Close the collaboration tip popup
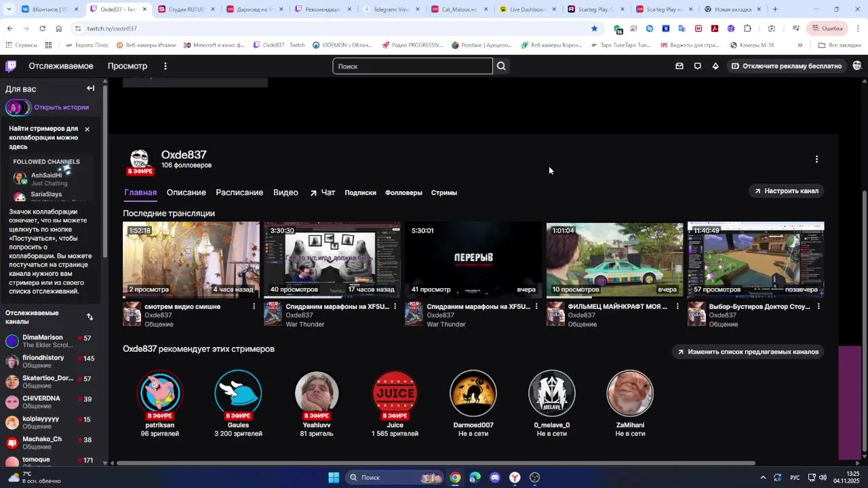868x488 pixels. point(87,129)
